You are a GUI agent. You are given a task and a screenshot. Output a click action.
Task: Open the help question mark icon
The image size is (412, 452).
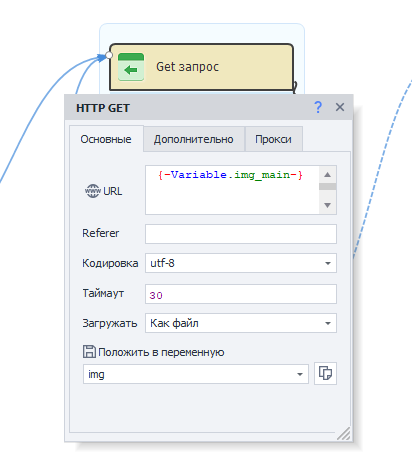(318, 107)
